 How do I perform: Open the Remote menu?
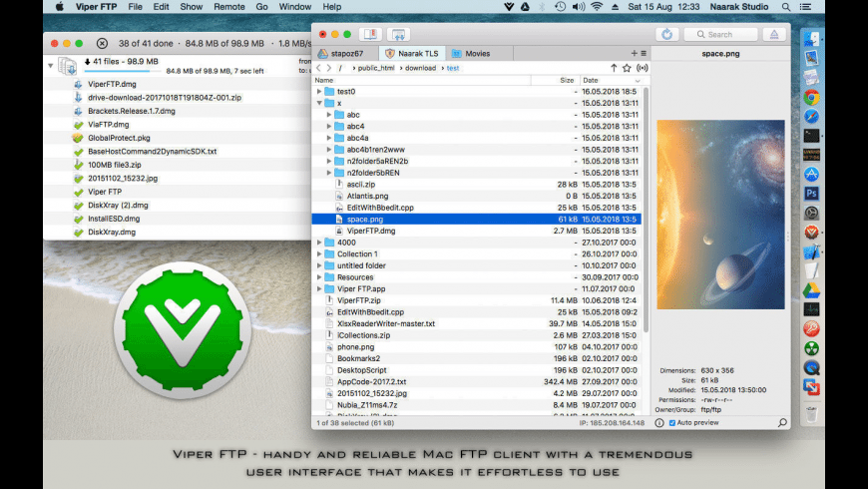(x=229, y=7)
